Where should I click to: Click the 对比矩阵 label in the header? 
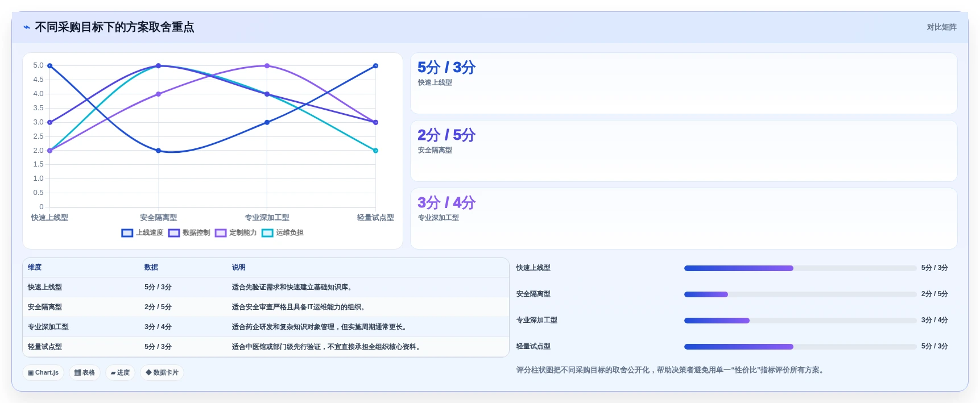941,27
